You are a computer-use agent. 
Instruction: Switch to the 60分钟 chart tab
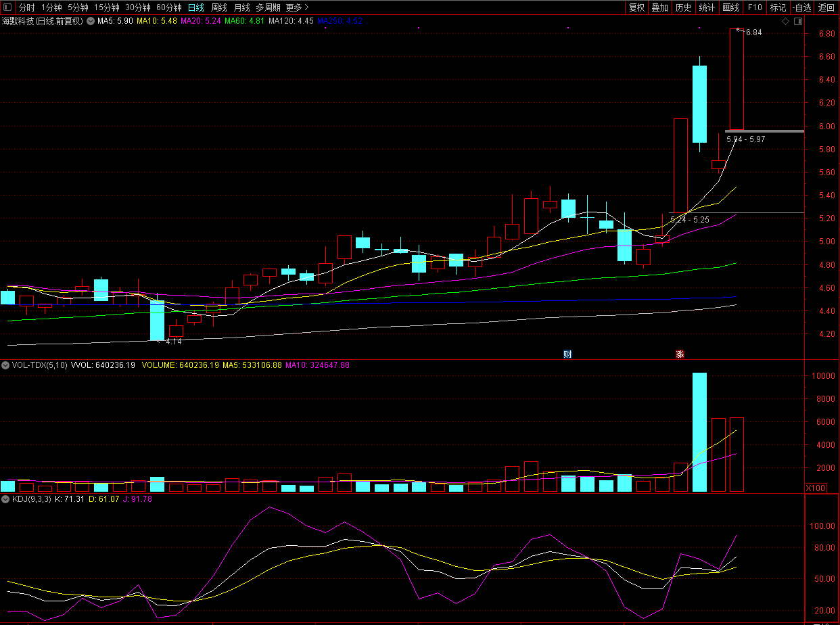(168, 7)
